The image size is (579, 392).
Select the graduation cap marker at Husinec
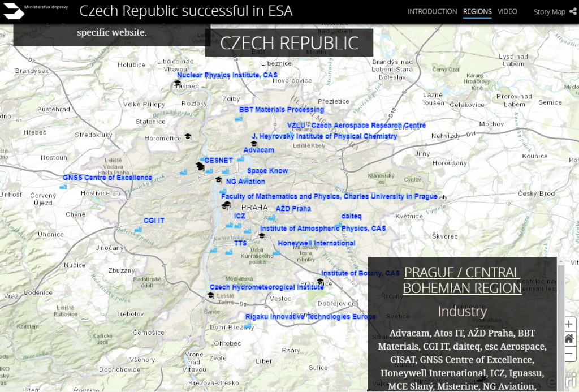pyautogui.click(x=177, y=83)
